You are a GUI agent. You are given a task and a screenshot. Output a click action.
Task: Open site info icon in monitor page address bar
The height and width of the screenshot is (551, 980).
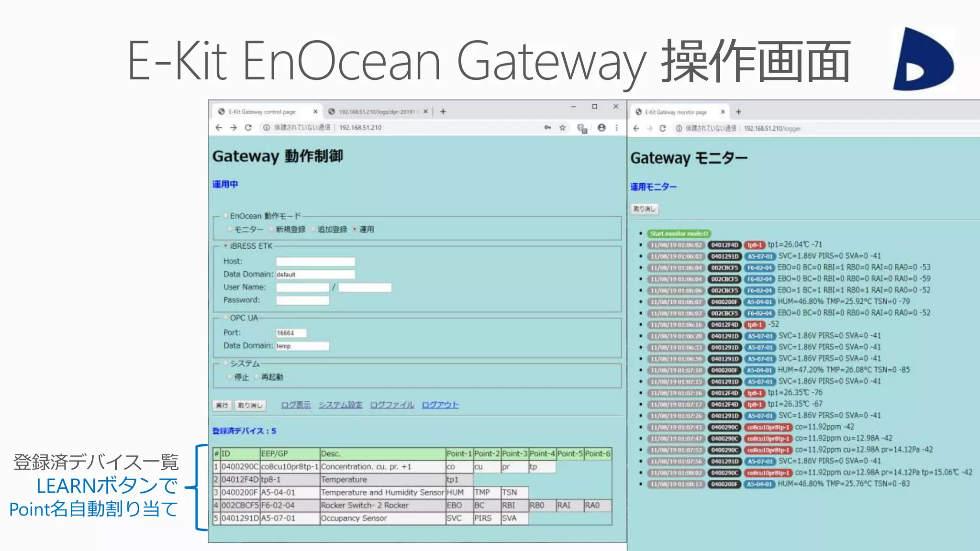click(x=679, y=128)
